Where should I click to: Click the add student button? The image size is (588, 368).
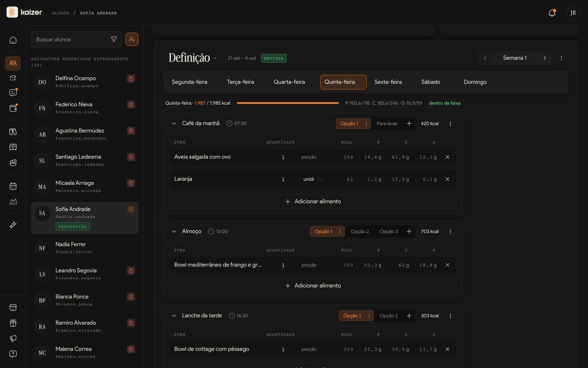point(132,39)
